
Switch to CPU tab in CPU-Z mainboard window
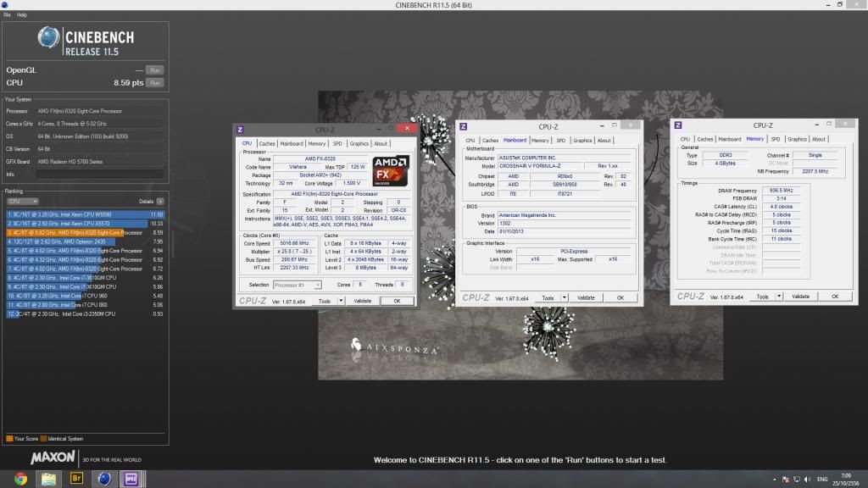tap(470, 141)
